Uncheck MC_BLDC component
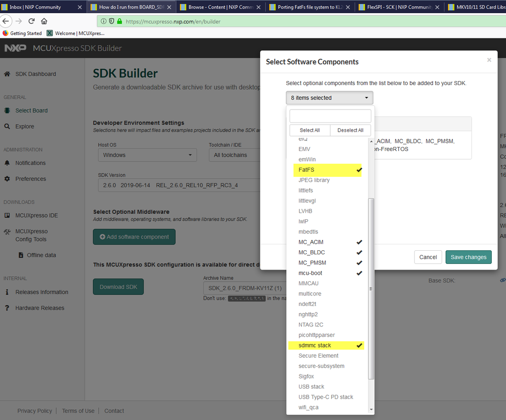Viewport: 506px width, 420px height. coord(328,252)
